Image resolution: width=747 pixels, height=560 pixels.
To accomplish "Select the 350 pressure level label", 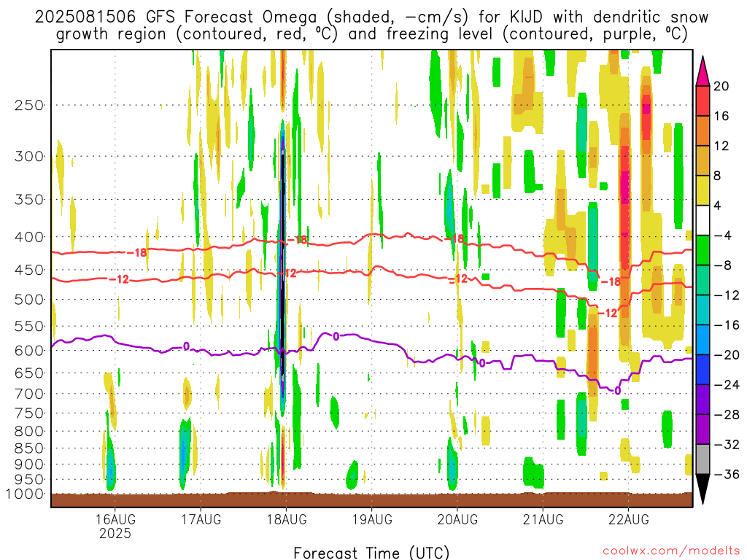I will pyautogui.click(x=29, y=199).
